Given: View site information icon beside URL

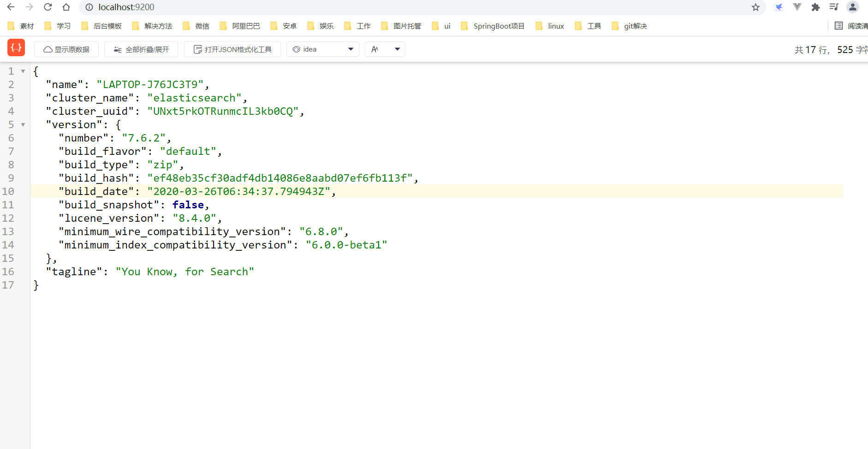Looking at the screenshot, I should point(89,7).
